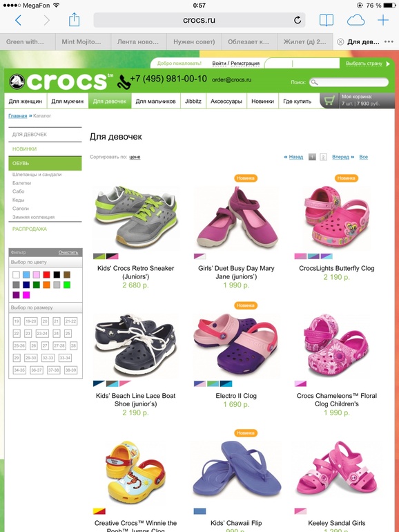Viewport: 399px width, 532px height.
Task: Tap Safari back arrow
Action: 19,20
